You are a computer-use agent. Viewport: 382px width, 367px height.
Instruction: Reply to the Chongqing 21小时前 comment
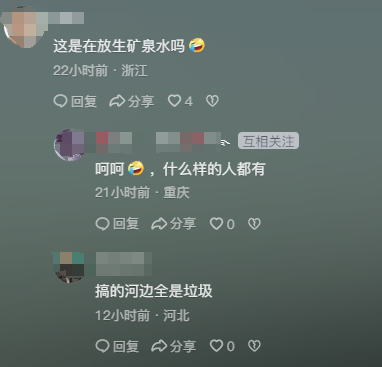click(117, 224)
